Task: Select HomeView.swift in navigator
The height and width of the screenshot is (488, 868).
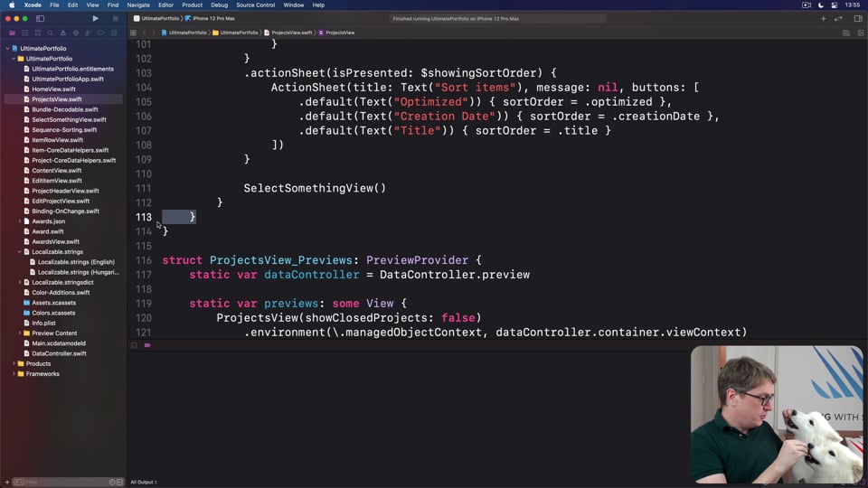Action: tap(53, 89)
